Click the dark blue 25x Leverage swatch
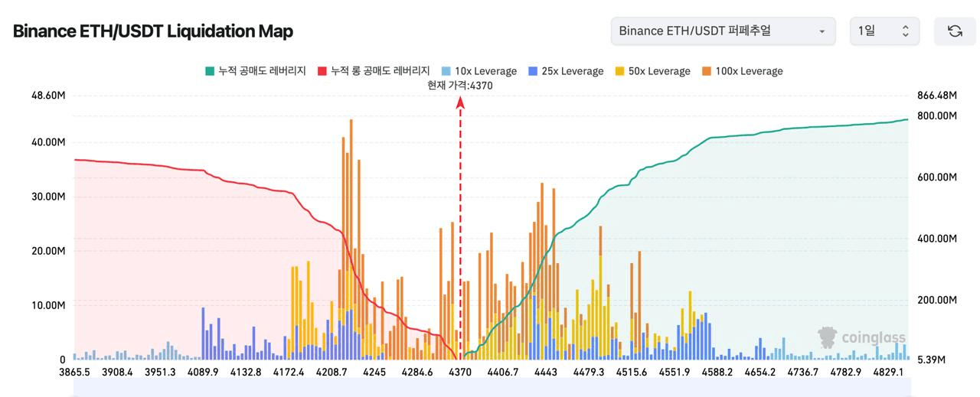 [x=533, y=71]
